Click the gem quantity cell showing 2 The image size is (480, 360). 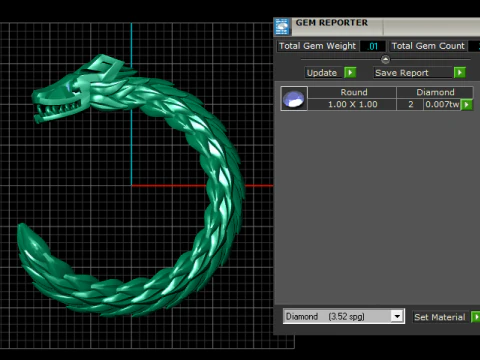click(x=410, y=104)
